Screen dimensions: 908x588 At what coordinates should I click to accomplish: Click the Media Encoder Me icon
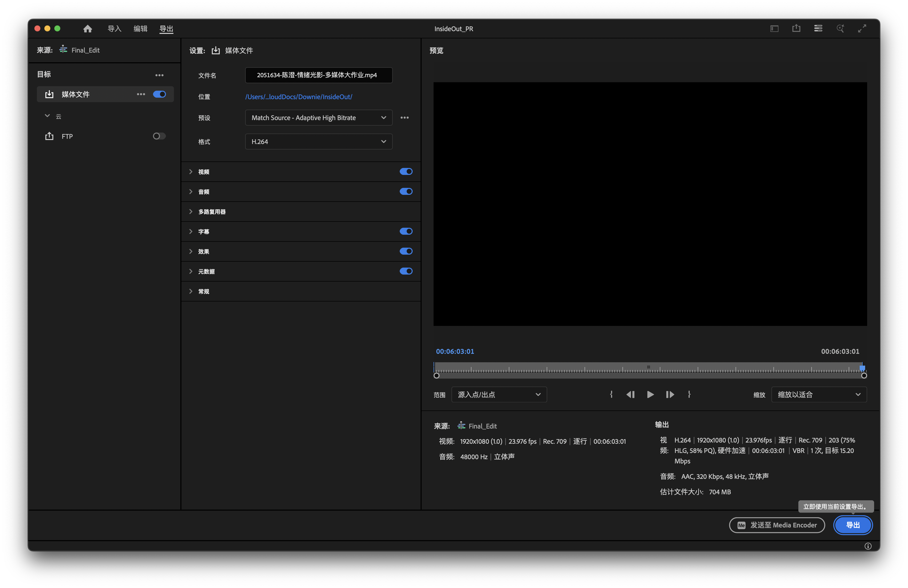(x=741, y=525)
